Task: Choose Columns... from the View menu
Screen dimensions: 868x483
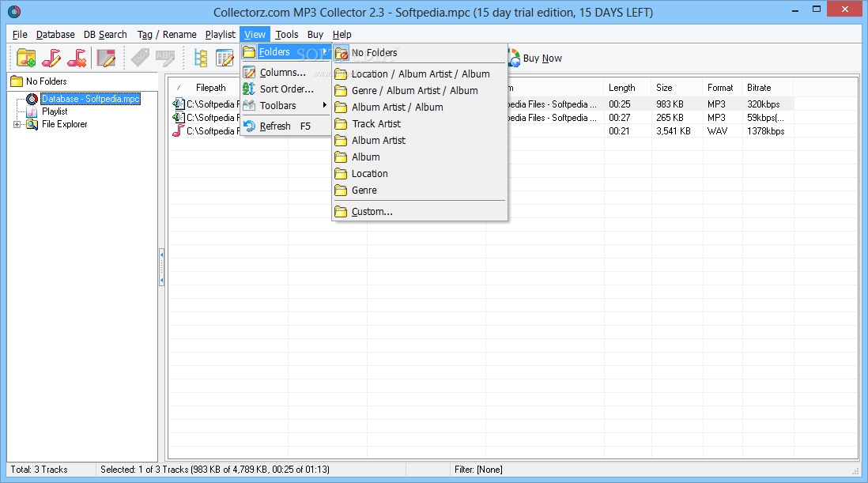Action: [286, 73]
